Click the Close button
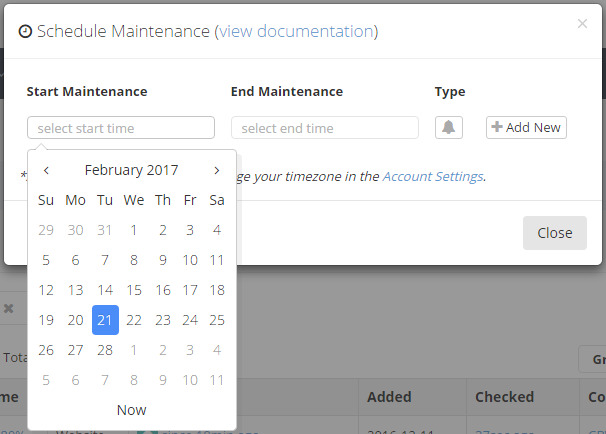 point(555,233)
